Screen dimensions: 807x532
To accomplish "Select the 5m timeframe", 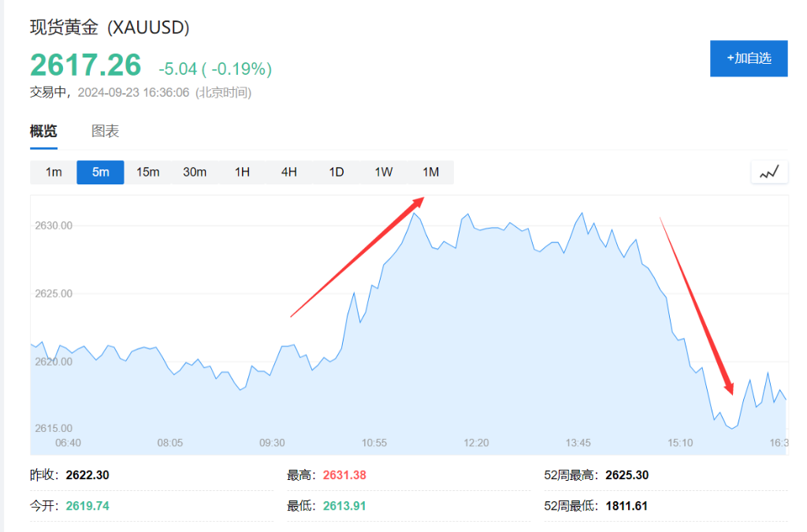I will [100, 172].
